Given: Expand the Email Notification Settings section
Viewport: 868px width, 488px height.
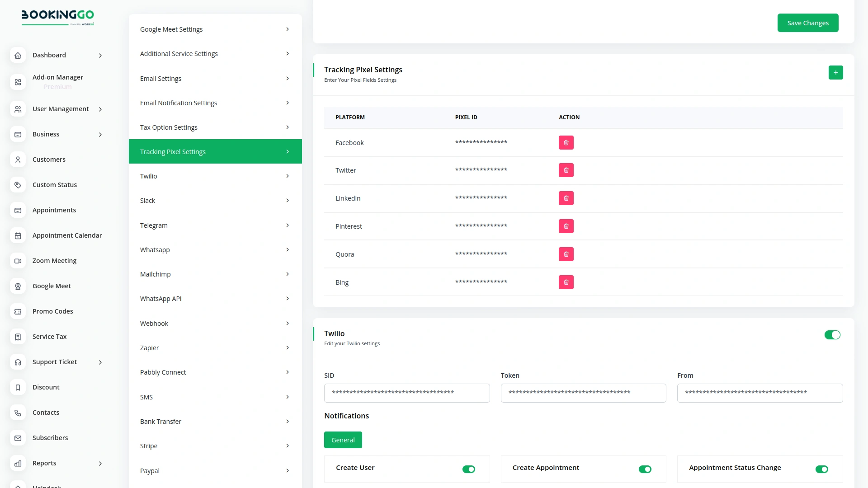Looking at the screenshot, I should click(215, 103).
